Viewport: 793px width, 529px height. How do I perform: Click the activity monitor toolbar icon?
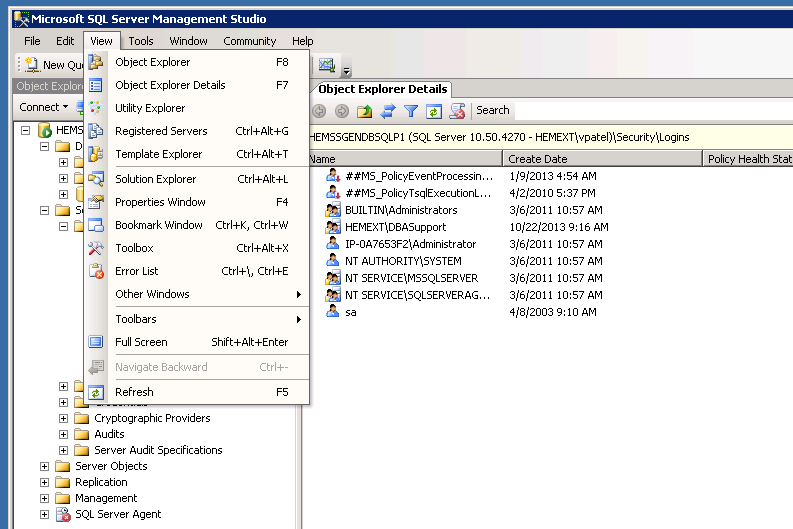tap(327, 65)
